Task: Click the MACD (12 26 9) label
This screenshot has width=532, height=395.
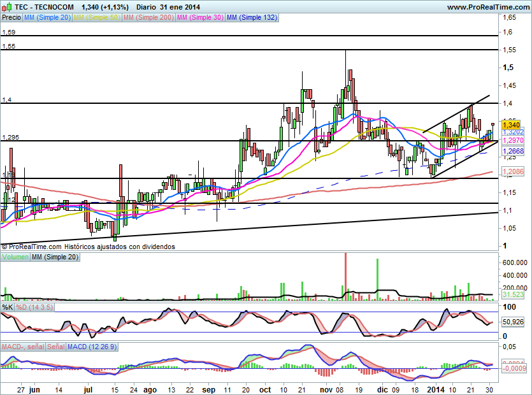Action: click(92, 347)
